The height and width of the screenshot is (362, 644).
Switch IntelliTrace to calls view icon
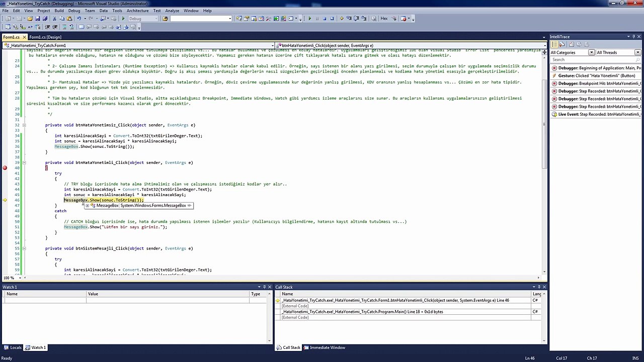coord(562,44)
